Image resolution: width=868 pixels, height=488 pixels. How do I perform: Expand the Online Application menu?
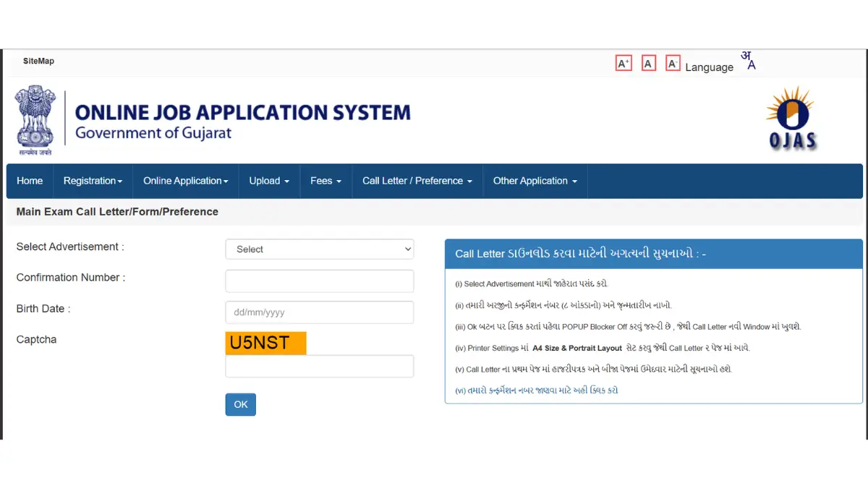186,181
